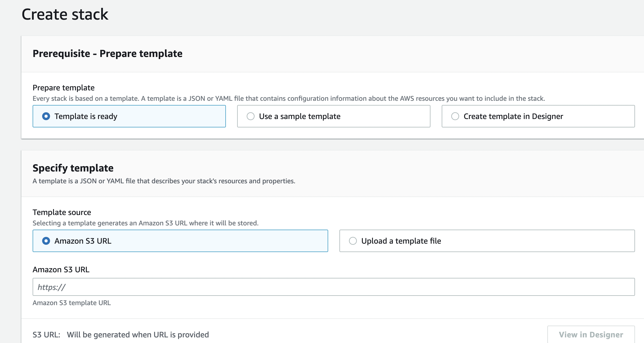Viewport: 644px width, 343px height.
Task: Click the Specify template section heading
Action: coord(73,168)
